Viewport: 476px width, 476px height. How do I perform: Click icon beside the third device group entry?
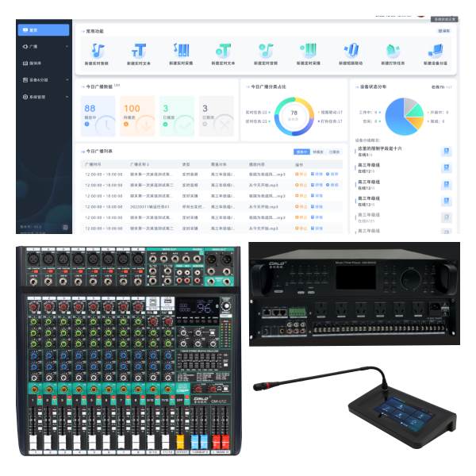[x=446, y=184]
